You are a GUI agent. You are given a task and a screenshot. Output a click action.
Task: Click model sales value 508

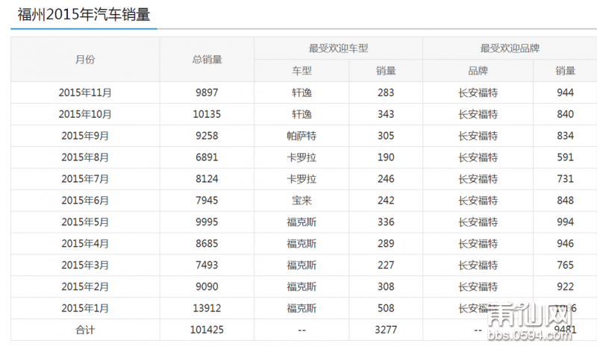[x=386, y=308]
